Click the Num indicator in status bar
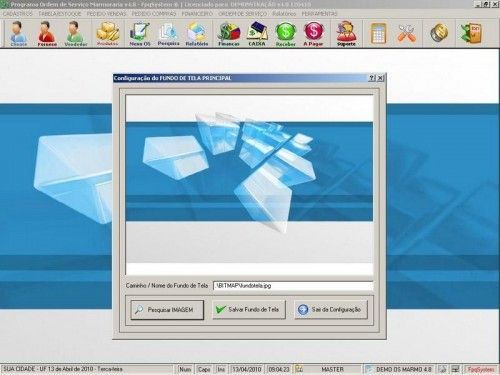 point(185,369)
